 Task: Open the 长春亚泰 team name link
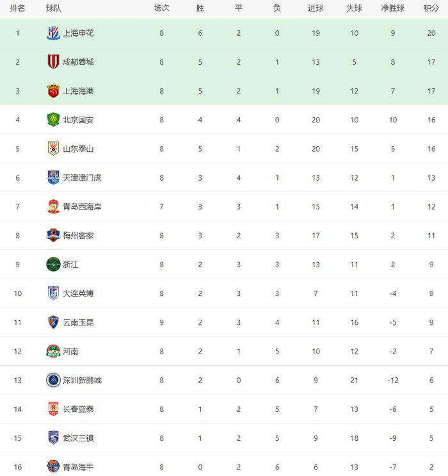pyautogui.click(x=78, y=409)
